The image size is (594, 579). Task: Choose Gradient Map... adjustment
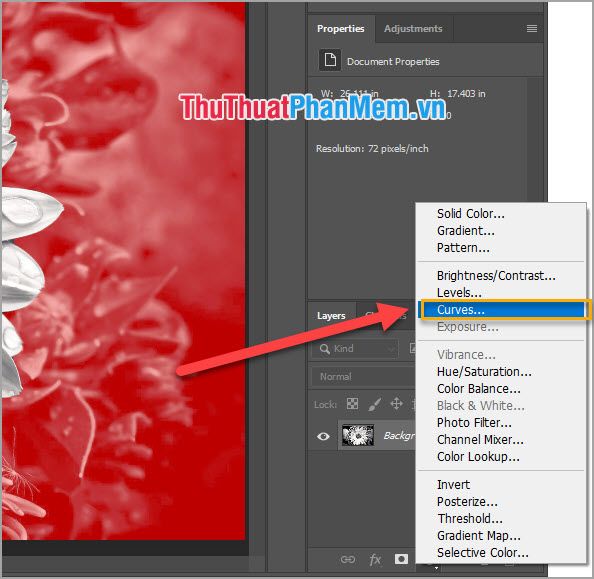[x=478, y=535]
